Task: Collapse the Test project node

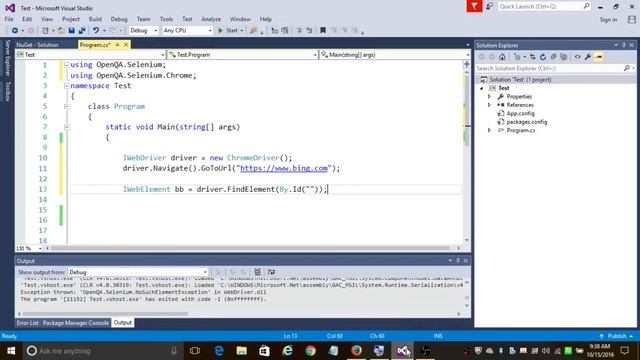Action: (x=482, y=88)
